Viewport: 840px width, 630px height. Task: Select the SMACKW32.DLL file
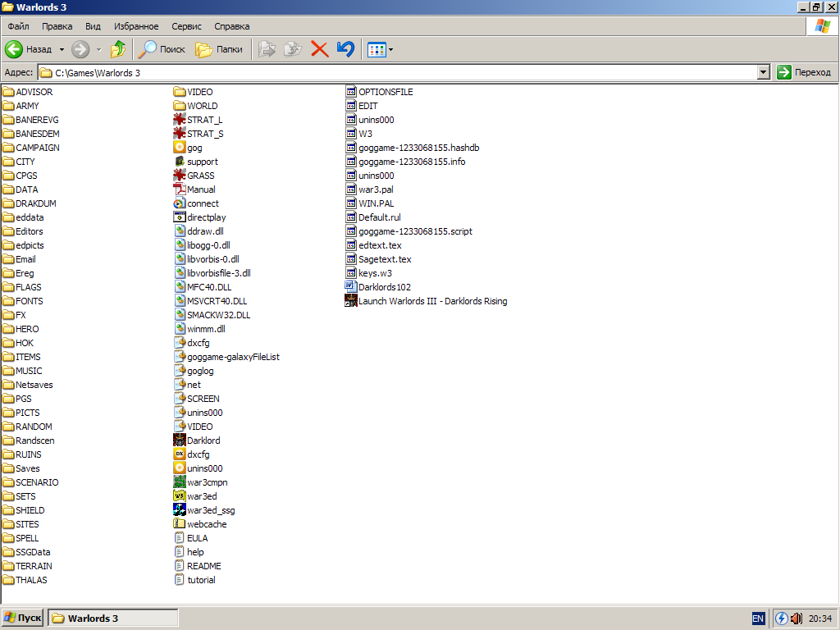click(212, 314)
